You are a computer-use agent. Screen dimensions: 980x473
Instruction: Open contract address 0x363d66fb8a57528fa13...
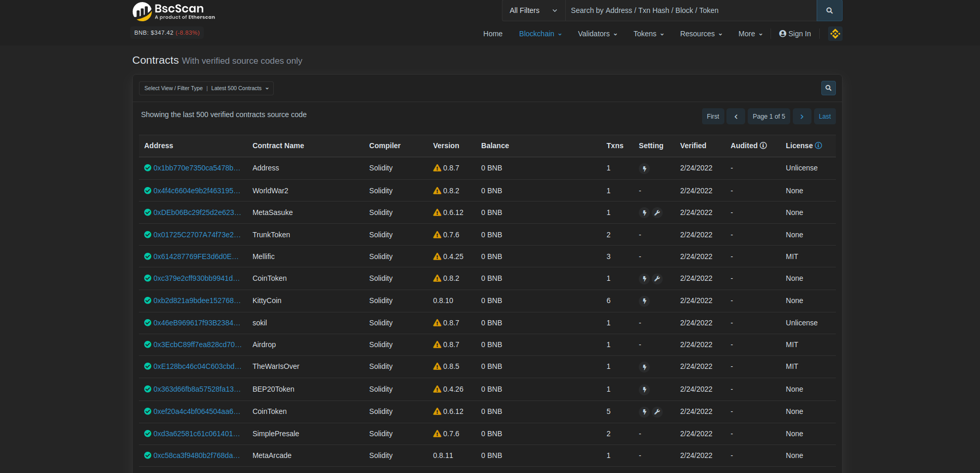click(197, 389)
